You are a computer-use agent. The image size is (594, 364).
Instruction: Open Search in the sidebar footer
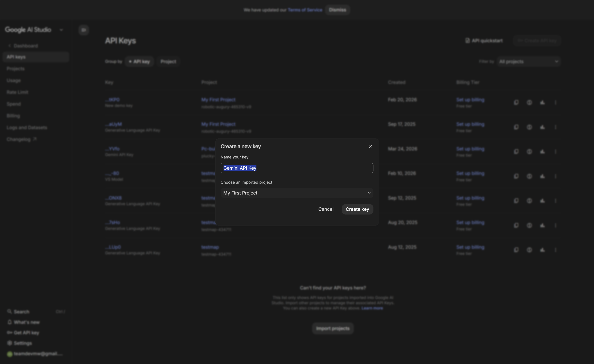(x=36, y=312)
